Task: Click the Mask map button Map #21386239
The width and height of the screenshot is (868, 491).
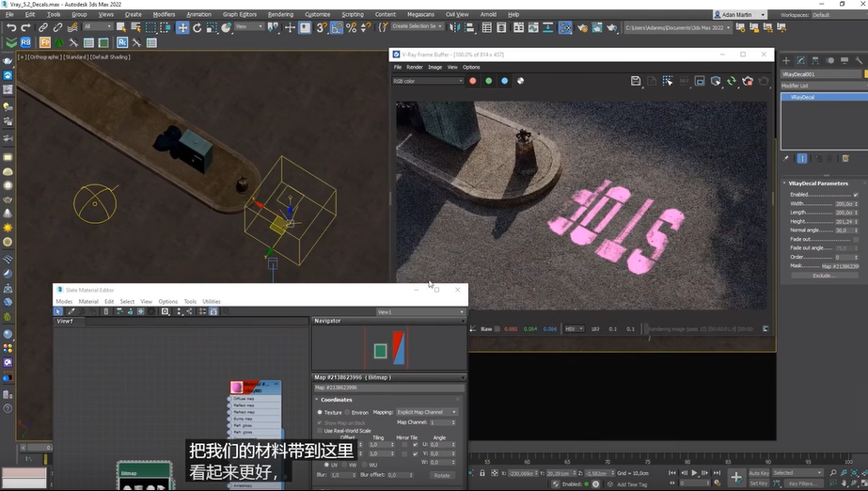Action: pyautogui.click(x=840, y=266)
